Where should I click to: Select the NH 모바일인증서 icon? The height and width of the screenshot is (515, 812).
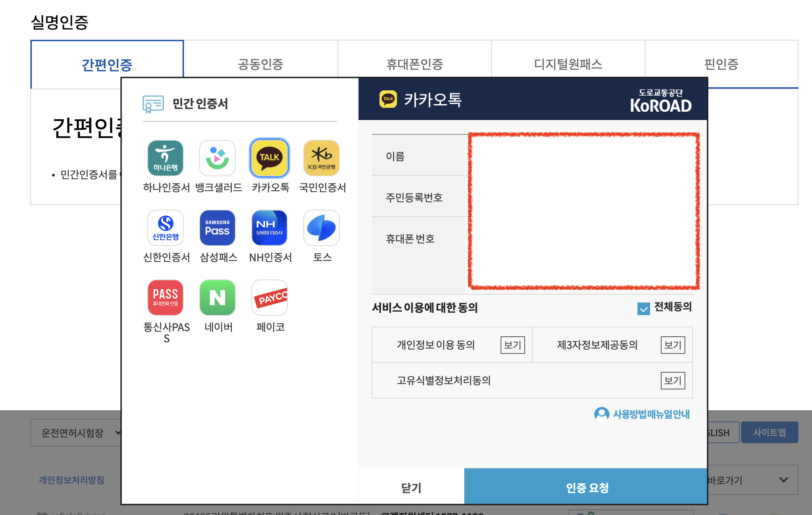pyautogui.click(x=269, y=228)
